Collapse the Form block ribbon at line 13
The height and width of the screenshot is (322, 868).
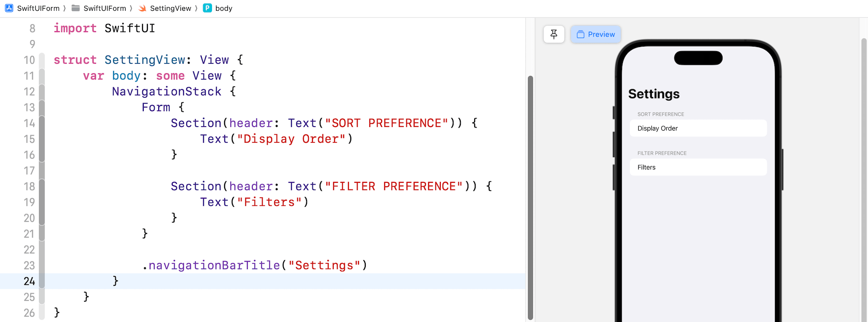tap(42, 108)
